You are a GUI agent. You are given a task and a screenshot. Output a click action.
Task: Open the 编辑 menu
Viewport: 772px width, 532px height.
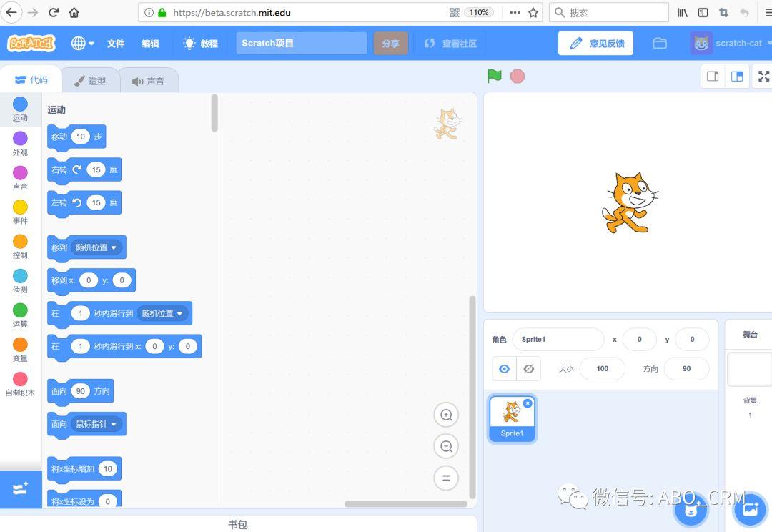tap(150, 44)
